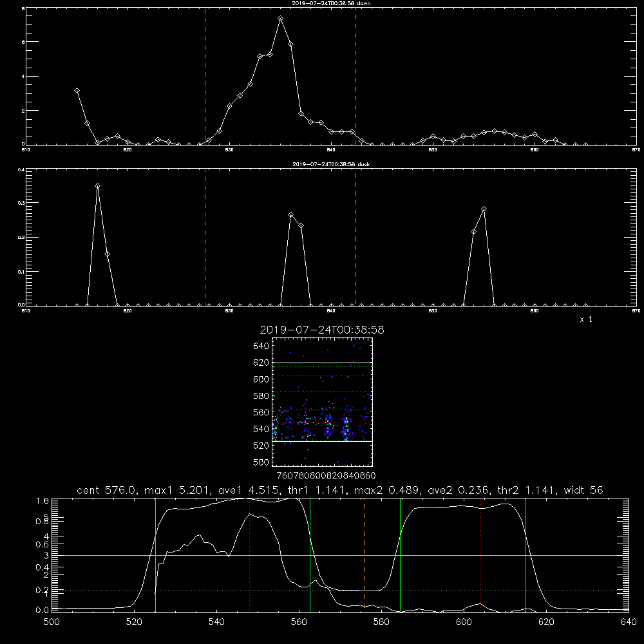Click the 640 label on spectrogram y-axis
The width and height of the screenshot is (644, 644).
pyautogui.click(x=261, y=346)
